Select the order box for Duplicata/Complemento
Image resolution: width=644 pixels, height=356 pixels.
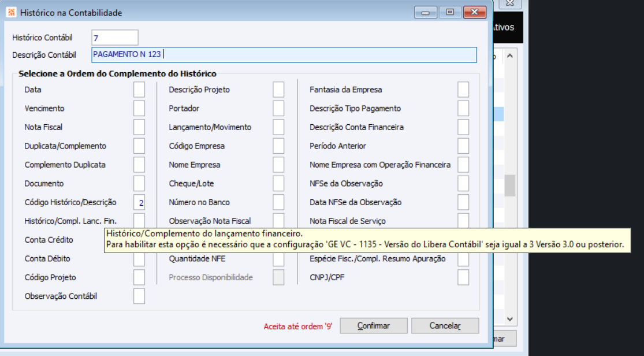click(x=139, y=146)
